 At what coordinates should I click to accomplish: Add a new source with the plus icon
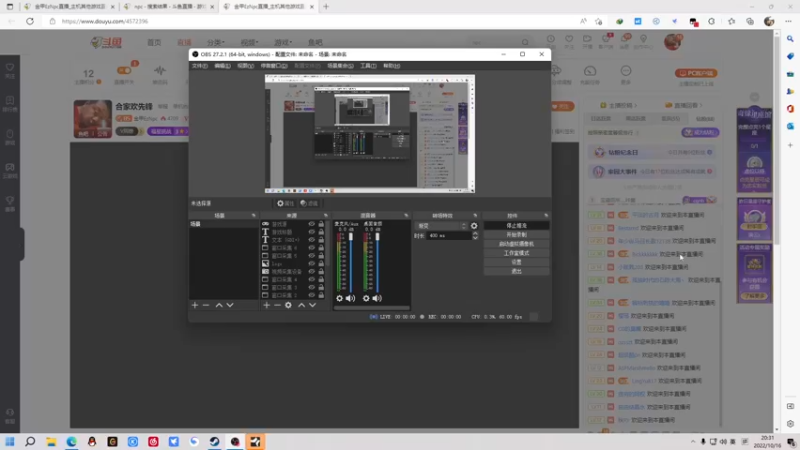pyautogui.click(x=266, y=305)
